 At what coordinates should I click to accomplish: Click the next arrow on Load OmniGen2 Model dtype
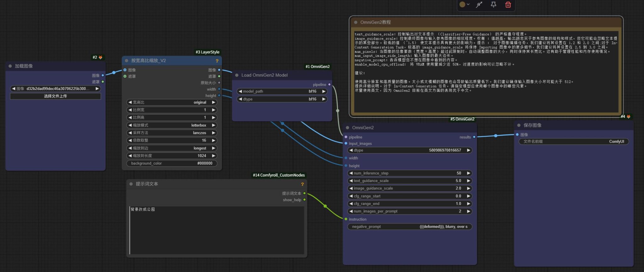(x=324, y=99)
